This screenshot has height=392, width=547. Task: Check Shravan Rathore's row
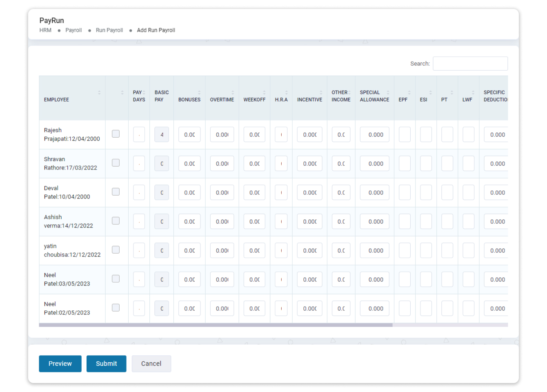[x=116, y=163]
